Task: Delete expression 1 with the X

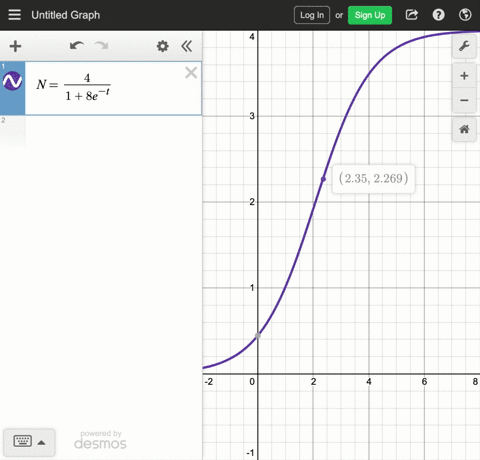Action: [x=191, y=72]
